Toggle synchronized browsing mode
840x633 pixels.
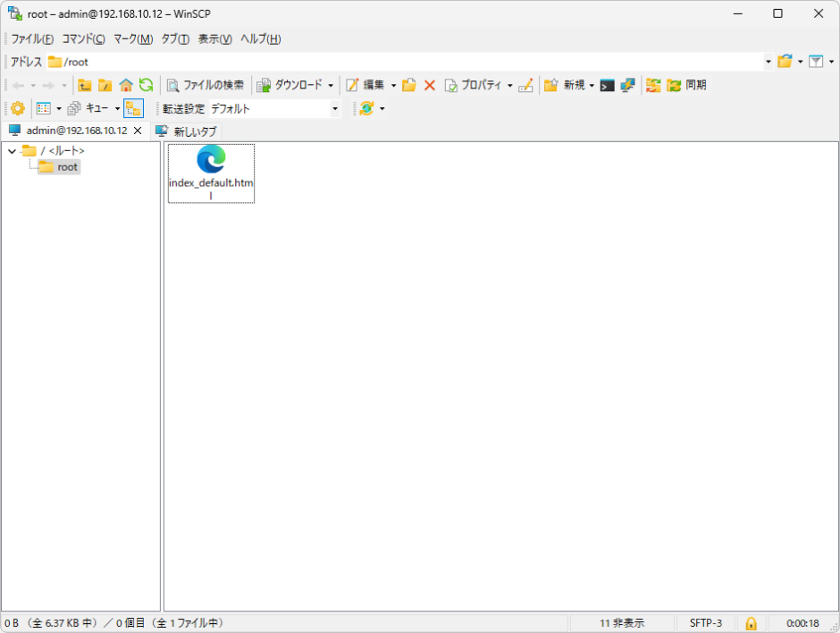pyautogui.click(x=133, y=108)
